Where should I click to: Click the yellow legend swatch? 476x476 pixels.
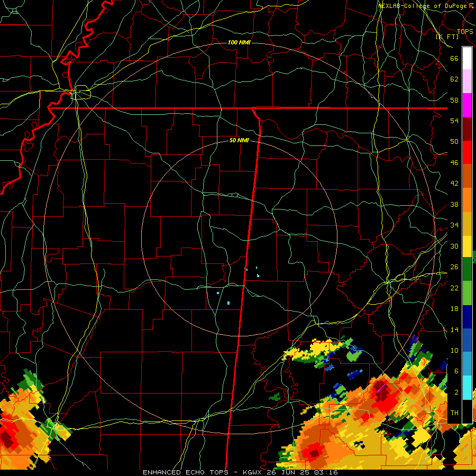pyautogui.click(x=467, y=246)
